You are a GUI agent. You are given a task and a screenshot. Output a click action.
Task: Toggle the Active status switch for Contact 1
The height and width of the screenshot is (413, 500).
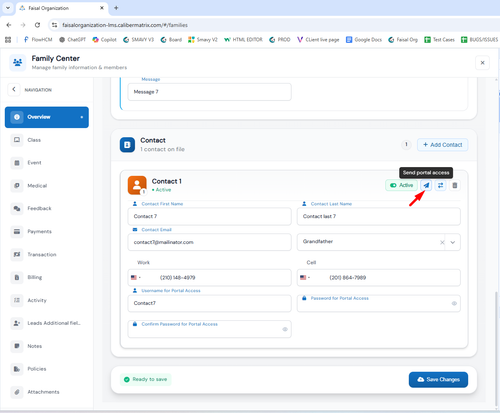[401, 185]
